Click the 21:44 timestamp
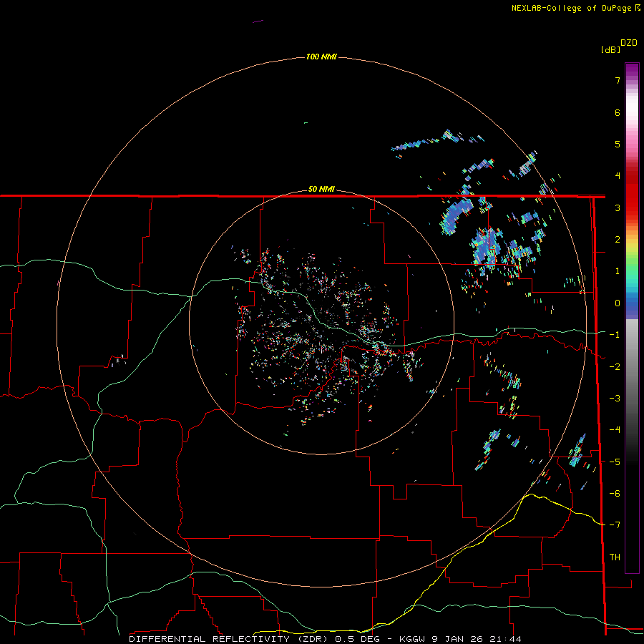The width and height of the screenshot is (644, 644). click(x=505, y=639)
